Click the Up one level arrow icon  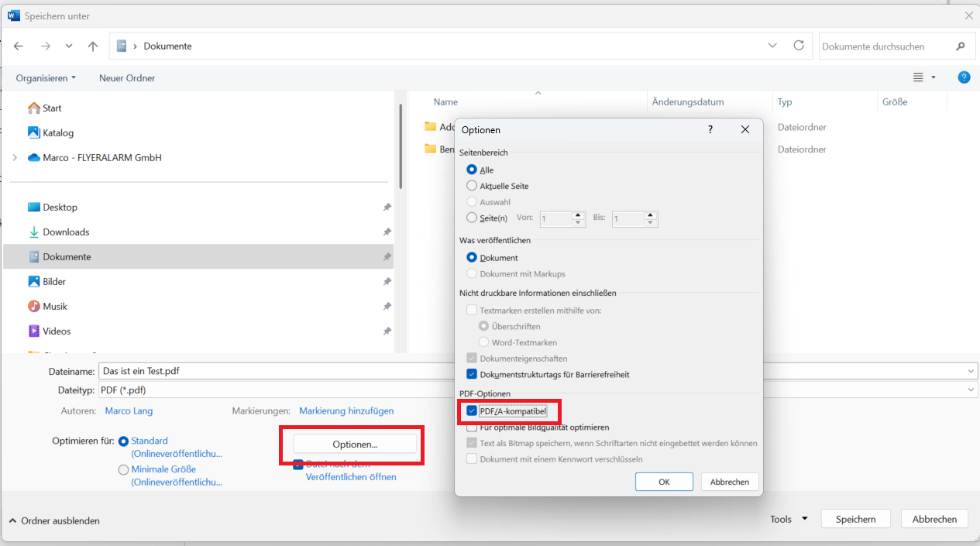pos(93,46)
